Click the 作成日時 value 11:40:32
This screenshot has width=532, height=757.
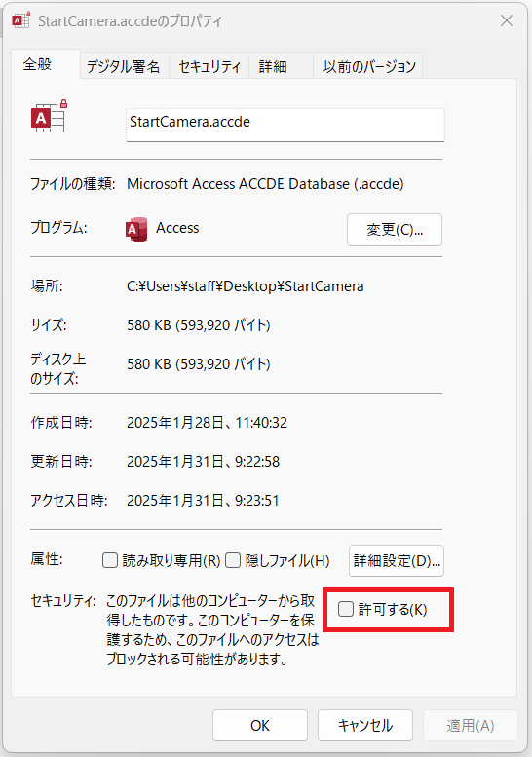coord(207,423)
